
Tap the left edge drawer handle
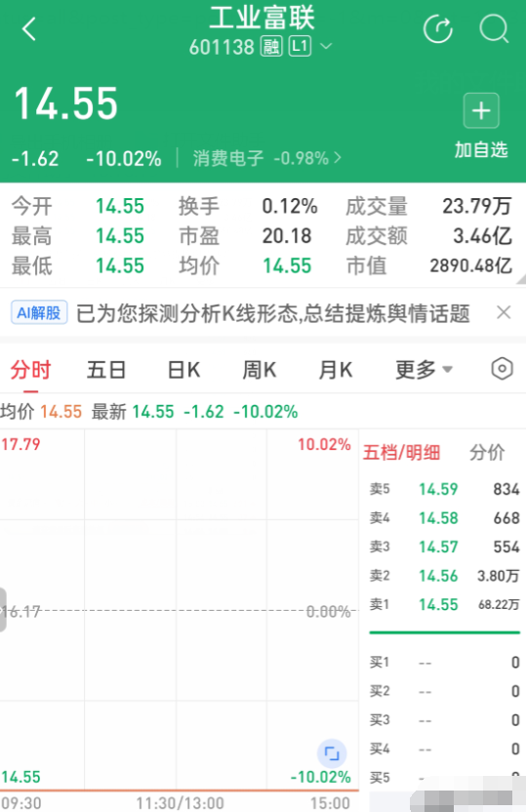coord(3,610)
